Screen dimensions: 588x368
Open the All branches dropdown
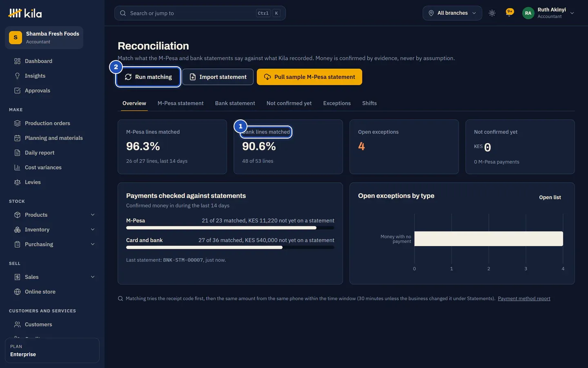point(452,13)
